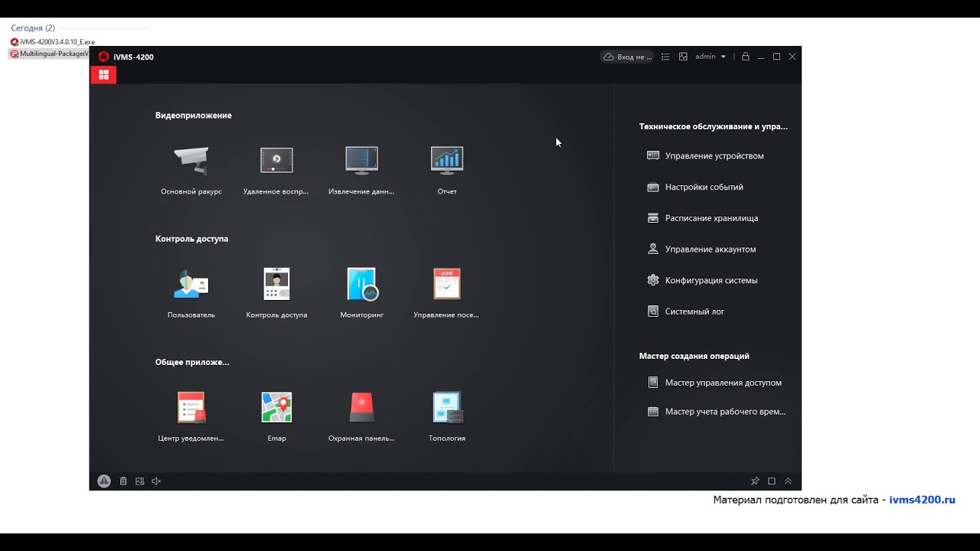Open Управление устройством
The height and width of the screenshot is (551, 980).
click(705, 155)
